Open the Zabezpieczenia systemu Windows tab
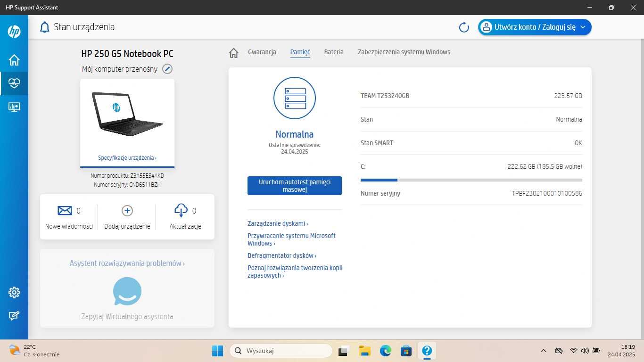This screenshot has height=362, width=644. (x=404, y=52)
